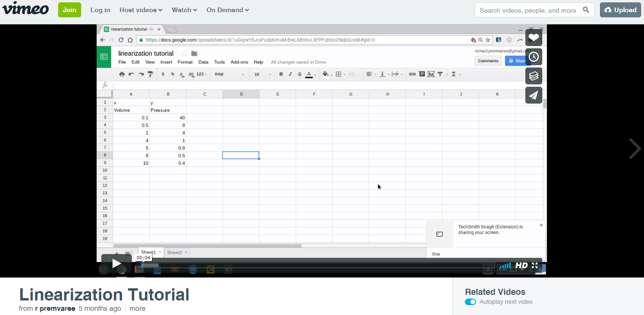The width and height of the screenshot is (644, 315).
Task: Toggle HD quality on the player
Action: pos(522,265)
